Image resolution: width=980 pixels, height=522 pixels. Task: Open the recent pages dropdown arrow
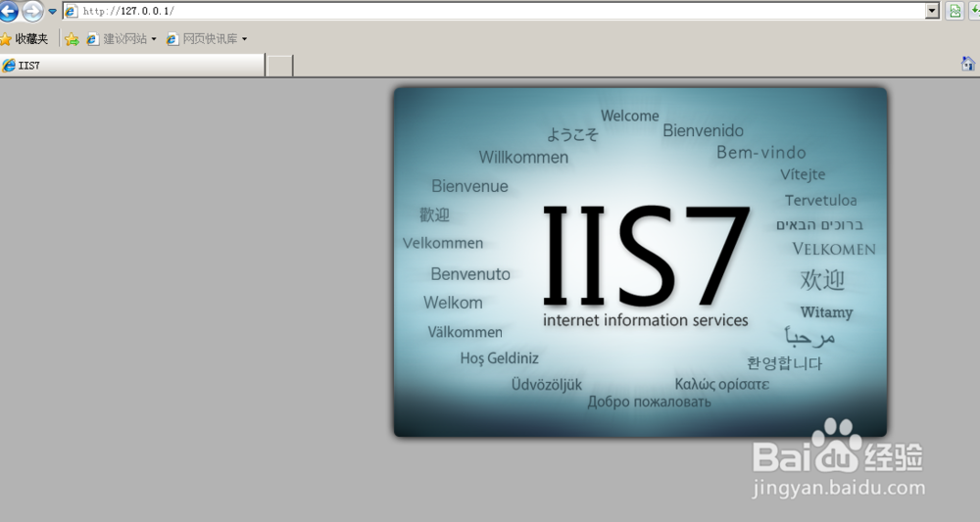tap(53, 11)
